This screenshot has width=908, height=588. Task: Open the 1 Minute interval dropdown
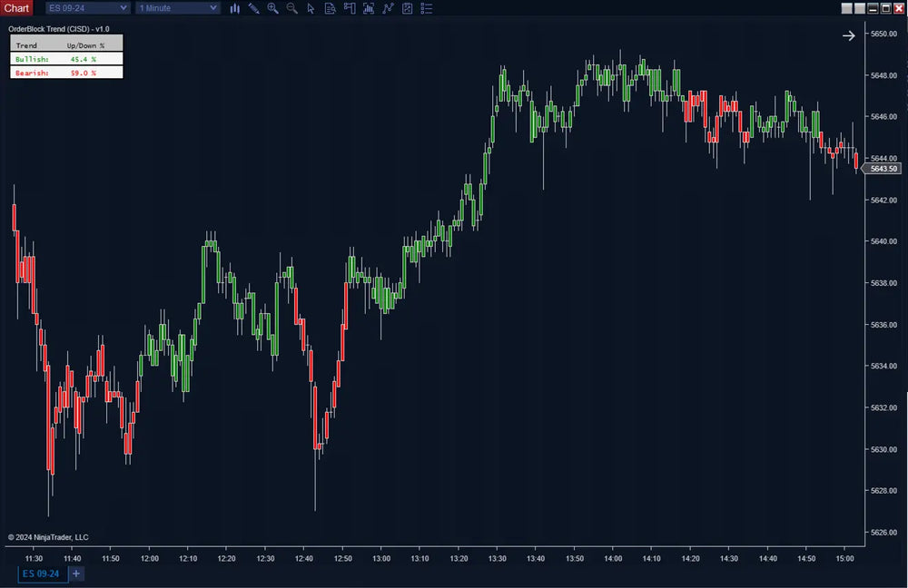click(177, 7)
